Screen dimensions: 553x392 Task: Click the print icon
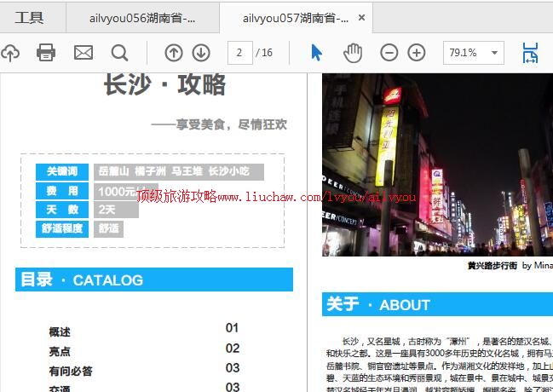[46, 53]
